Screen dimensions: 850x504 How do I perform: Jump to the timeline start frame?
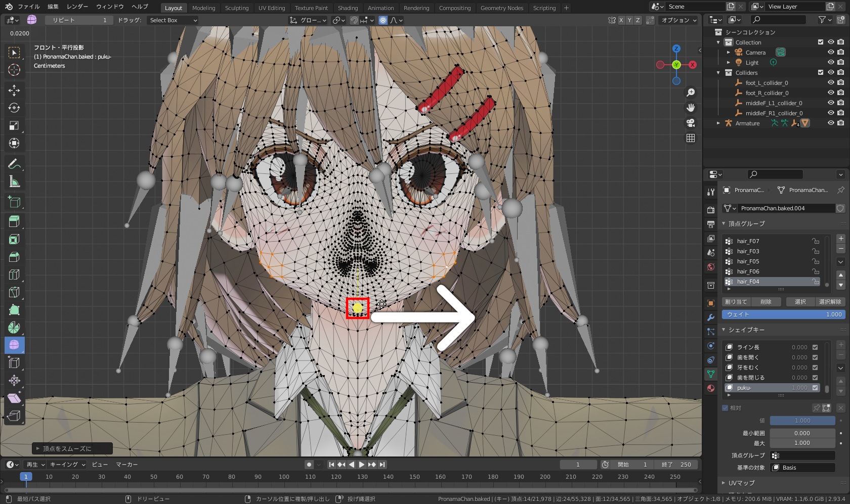tap(331, 465)
